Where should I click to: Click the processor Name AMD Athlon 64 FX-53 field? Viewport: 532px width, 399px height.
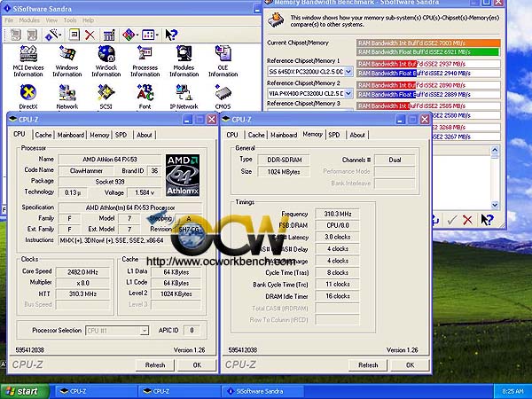pyautogui.click(x=110, y=159)
